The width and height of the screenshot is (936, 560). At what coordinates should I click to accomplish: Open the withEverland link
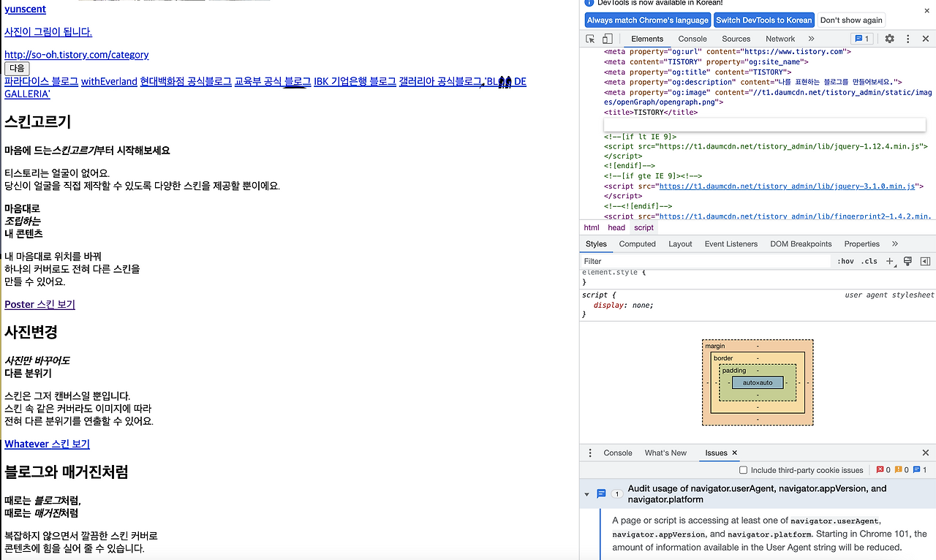pos(109,81)
